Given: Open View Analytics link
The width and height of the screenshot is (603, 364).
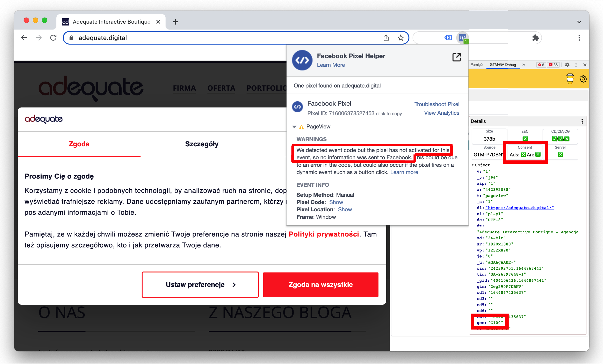Looking at the screenshot, I should pyautogui.click(x=442, y=113).
